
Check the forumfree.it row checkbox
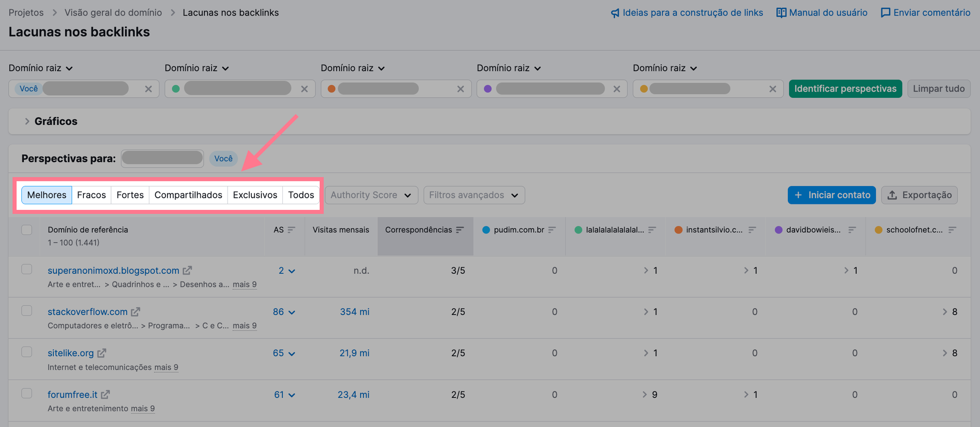point(27,393)
